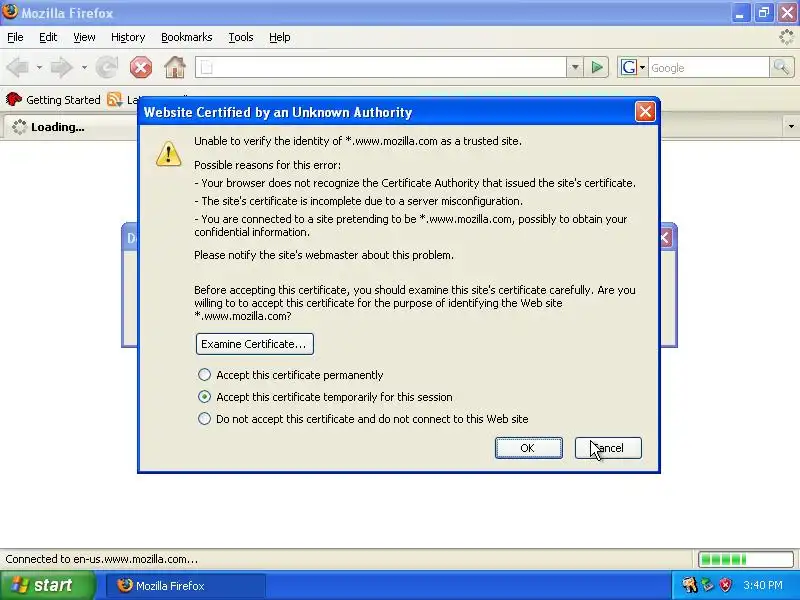Screen dimensions: 800x600
Task: Click the Google search engine icon
Action: [629, 67]
